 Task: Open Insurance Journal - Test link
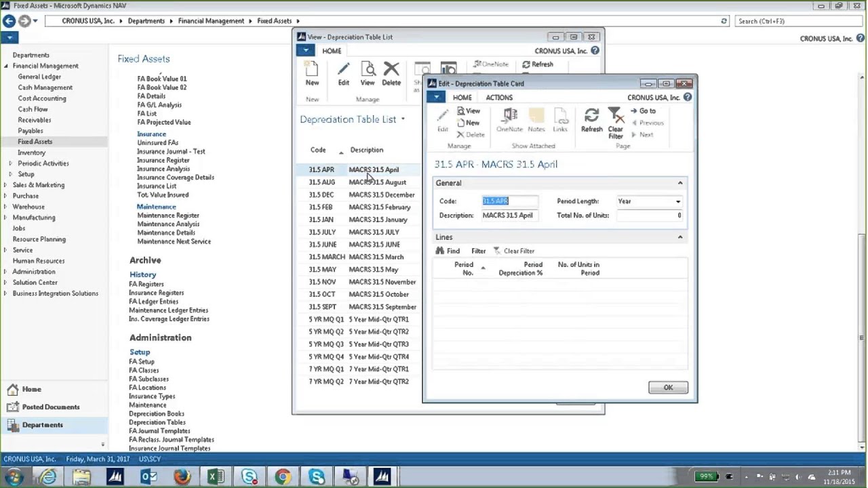171,152
